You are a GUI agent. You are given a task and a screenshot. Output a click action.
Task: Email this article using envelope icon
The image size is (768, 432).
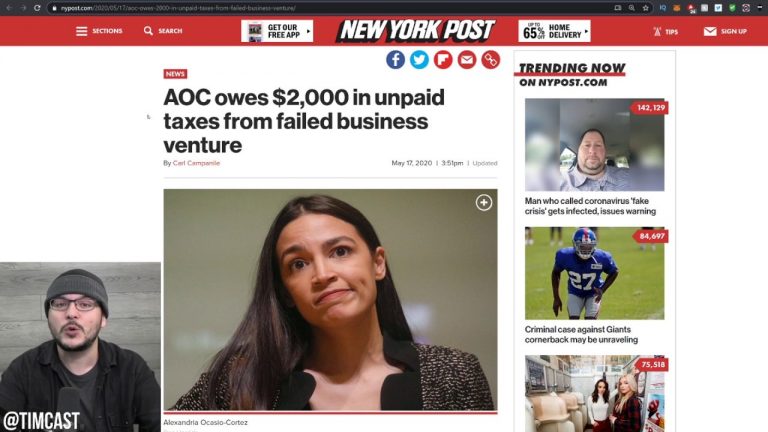[467, 60]
